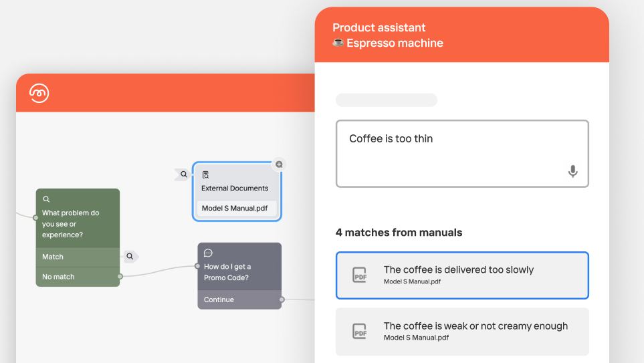Select the Match output row
Viewport: 644px width, 363px height.
point(78,257)
